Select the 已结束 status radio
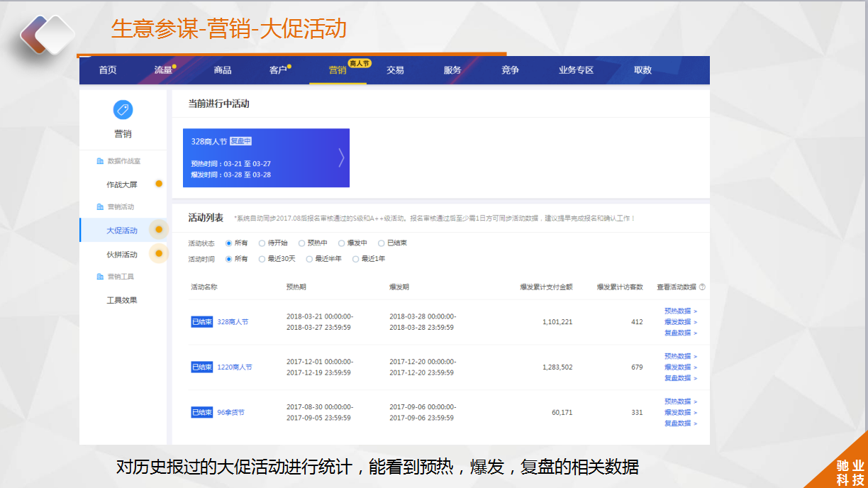The width and height of the screenshot is (868, 488). (x=381, y=243)
